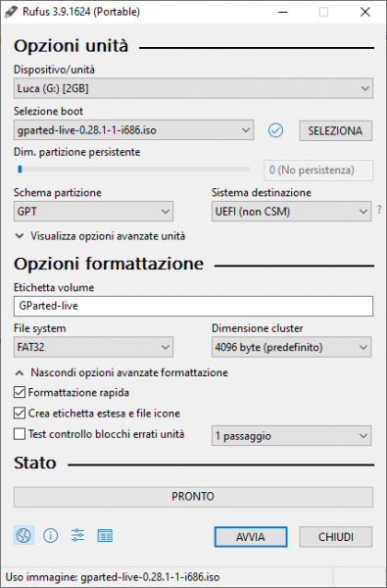Viewport: 387px width, 588px height.
Task: Click the information (about) icon
Action: (x=51, y=535)
